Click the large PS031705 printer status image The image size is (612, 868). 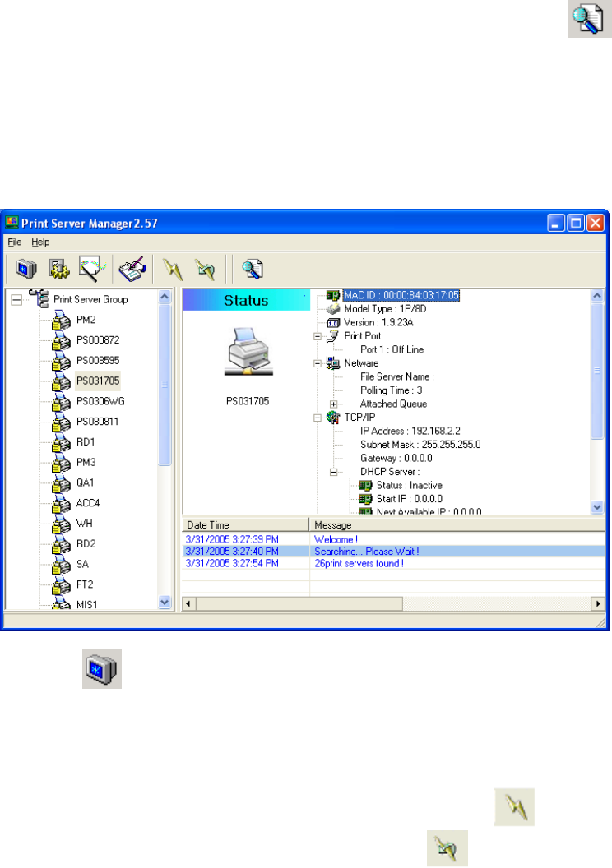pos(248,353)
